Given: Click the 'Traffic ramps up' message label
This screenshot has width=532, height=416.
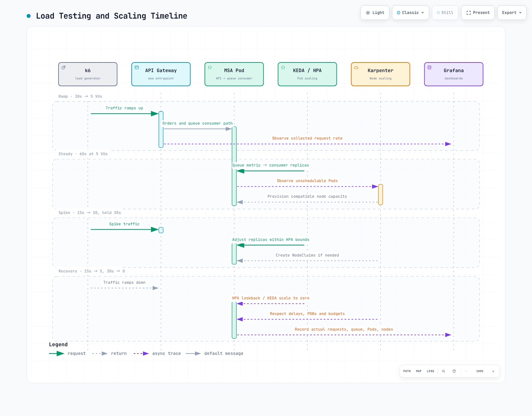Looking at the screenshot, I should coord(124,108).
